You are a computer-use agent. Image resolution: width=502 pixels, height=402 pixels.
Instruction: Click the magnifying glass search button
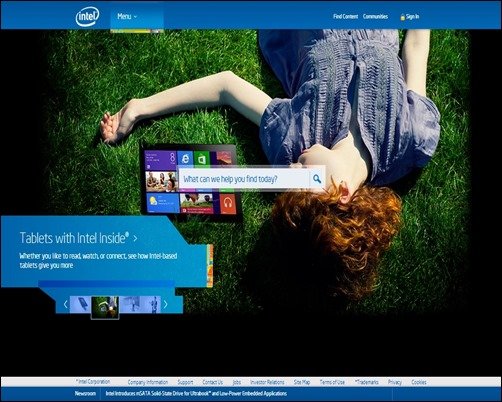[317, 179]
